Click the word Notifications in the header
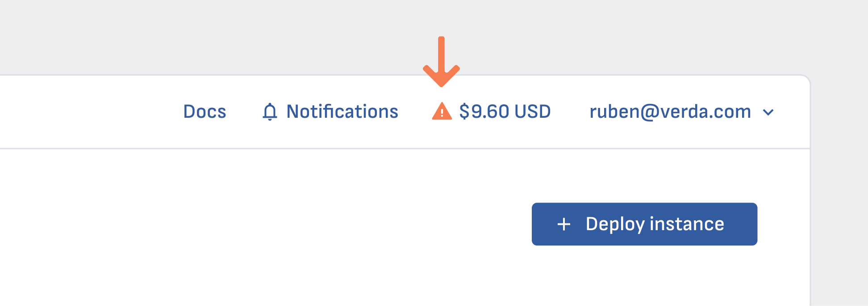 coord(342,112)
